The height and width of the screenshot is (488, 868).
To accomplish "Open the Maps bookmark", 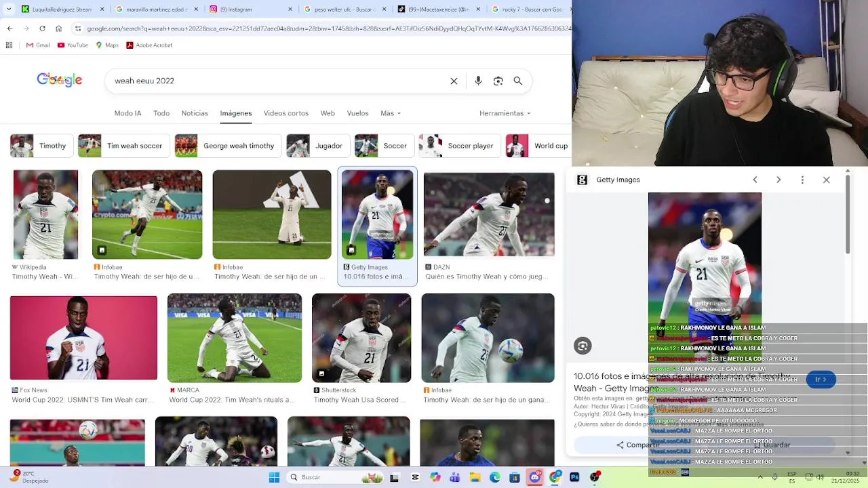I will pos(107,45).
